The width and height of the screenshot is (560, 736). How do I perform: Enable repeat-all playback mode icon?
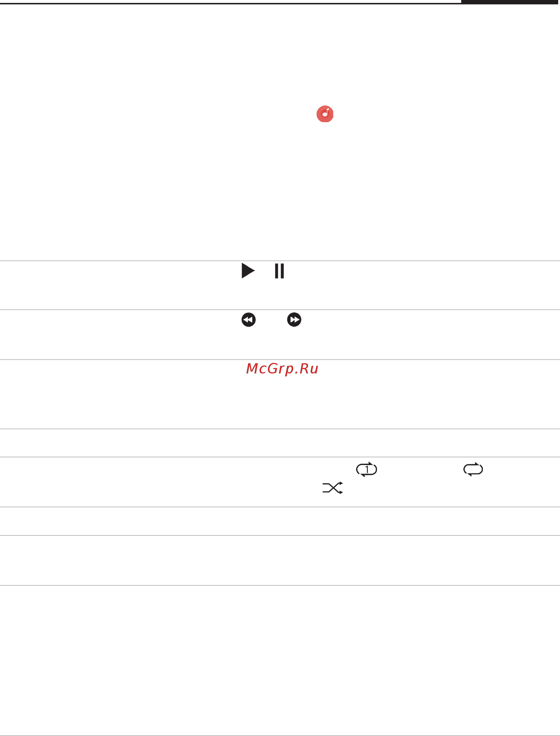coord(473,469)
